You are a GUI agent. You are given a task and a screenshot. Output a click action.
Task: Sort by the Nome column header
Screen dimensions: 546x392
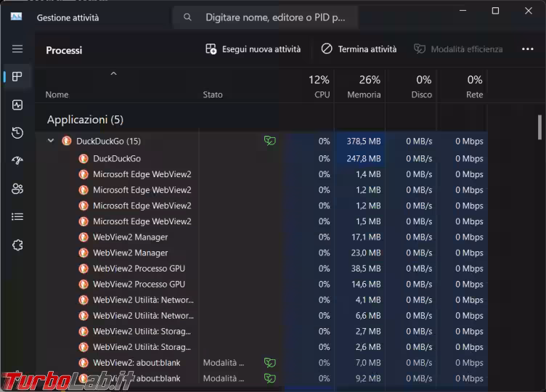[57, 94]
